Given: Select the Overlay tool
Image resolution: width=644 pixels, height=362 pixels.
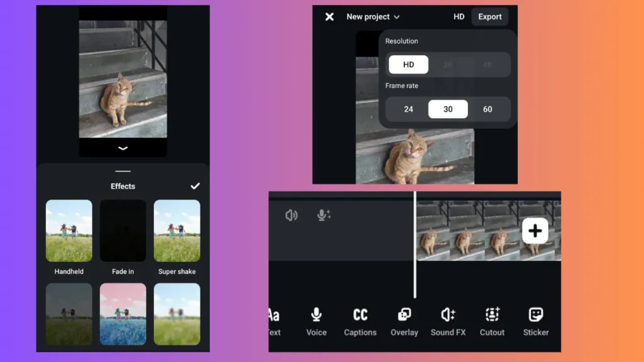Looking at the screenshot, I should tap(404, 321).
